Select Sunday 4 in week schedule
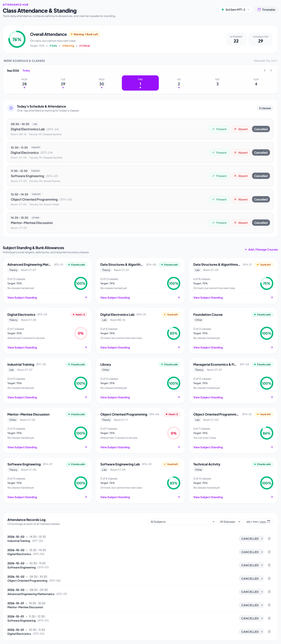281x644 pixels. (256, 83)
